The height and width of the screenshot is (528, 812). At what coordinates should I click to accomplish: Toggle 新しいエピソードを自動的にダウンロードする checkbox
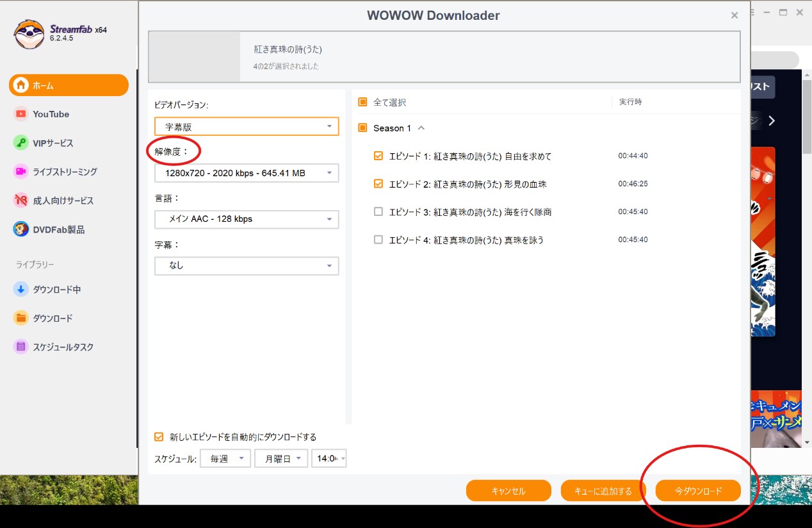[x=159, y=437]
